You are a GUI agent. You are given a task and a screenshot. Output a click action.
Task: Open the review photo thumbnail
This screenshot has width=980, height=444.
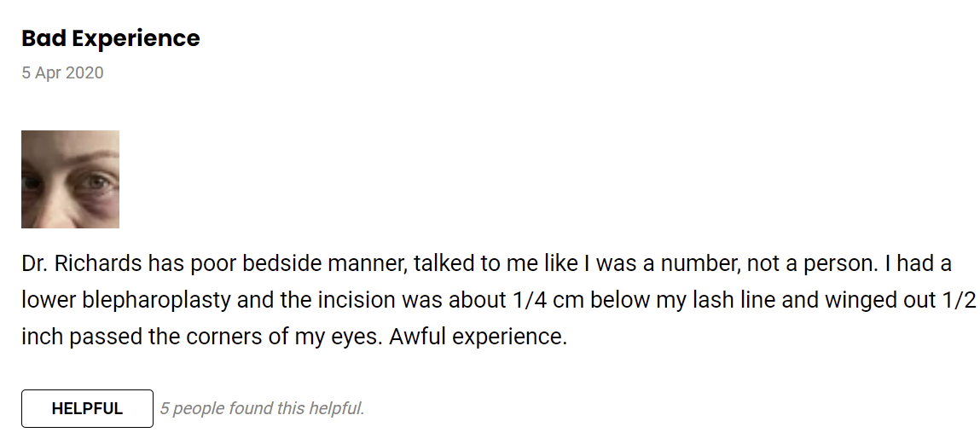click(x=70, y=179)
